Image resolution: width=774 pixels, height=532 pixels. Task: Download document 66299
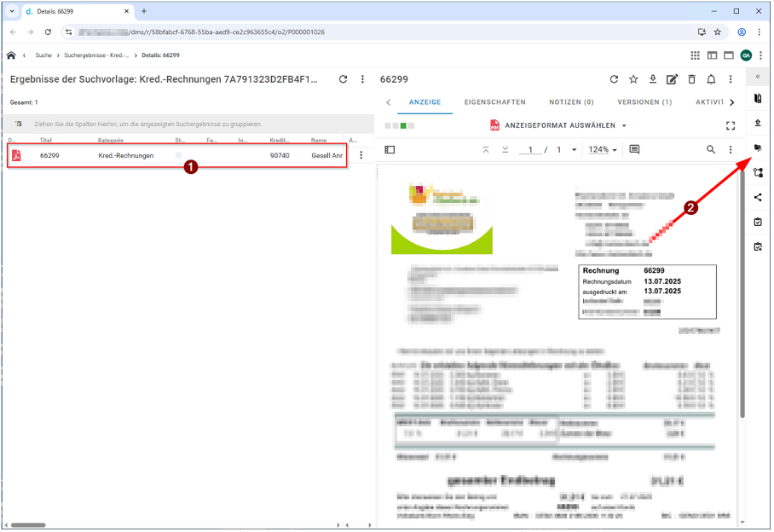(653, 79)
